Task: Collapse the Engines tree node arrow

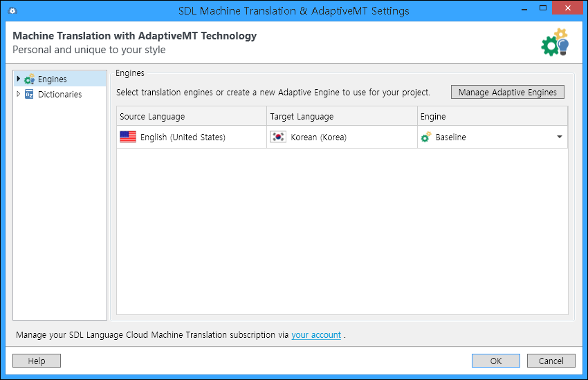Action: 18,79
